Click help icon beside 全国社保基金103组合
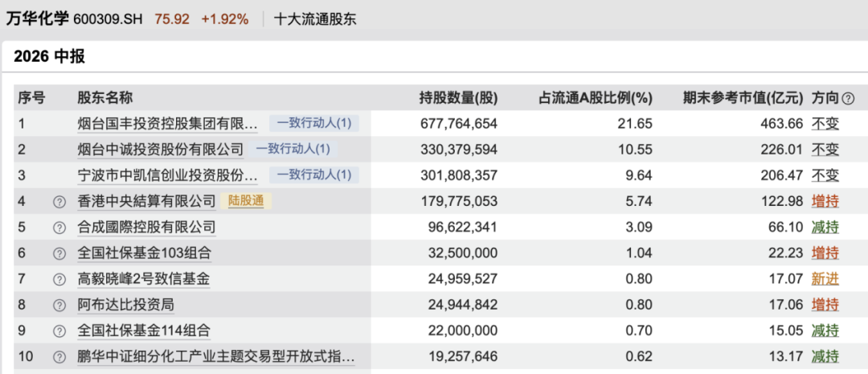This screenshot has height=374, width=868. pos(59,254)
